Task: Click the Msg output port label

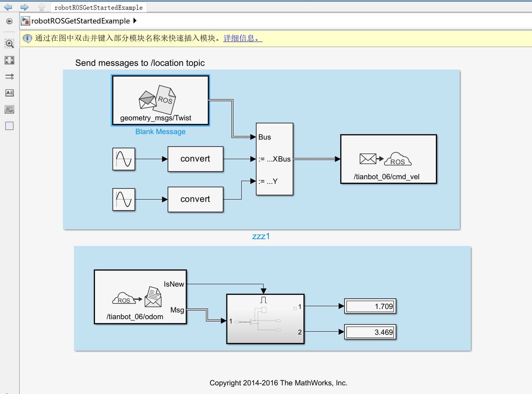Action: 177,310
